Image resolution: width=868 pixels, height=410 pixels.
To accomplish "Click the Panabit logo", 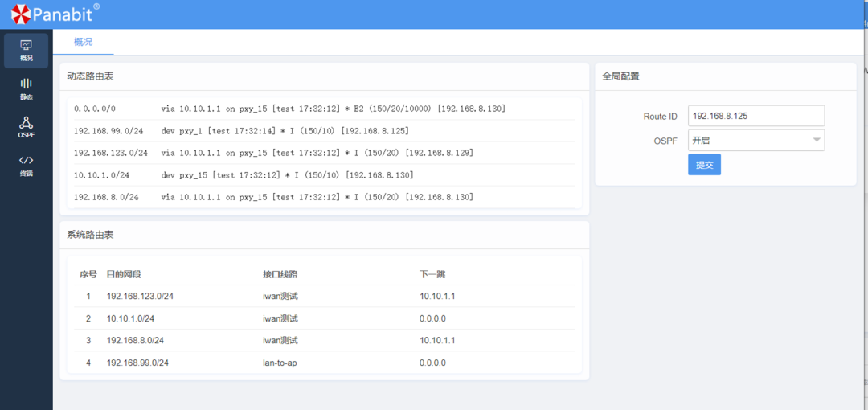I will (x=55, y=14).
